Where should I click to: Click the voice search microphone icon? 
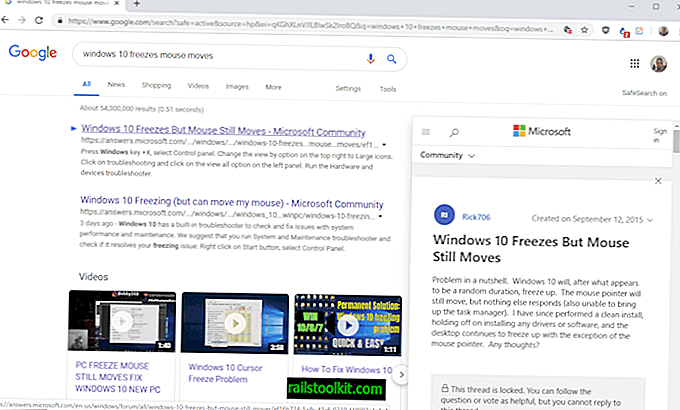pyautogui.click(x=370, y=59)
